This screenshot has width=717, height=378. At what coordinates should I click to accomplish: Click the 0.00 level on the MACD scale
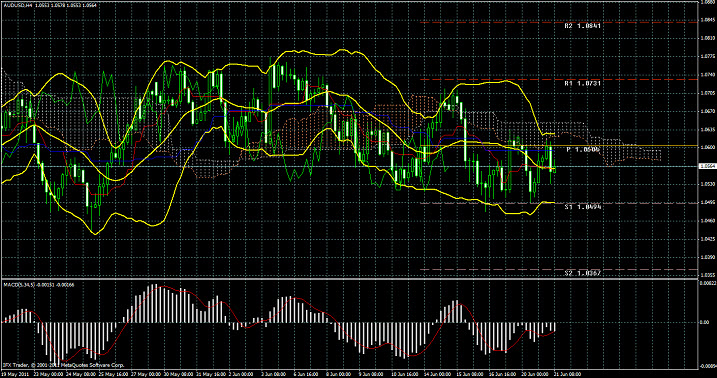tap(706, 322)
